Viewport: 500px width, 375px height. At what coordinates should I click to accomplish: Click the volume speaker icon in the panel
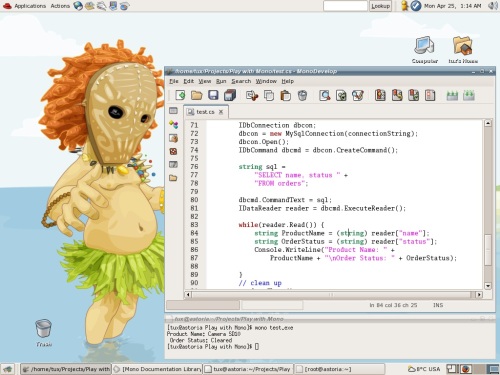492,6
